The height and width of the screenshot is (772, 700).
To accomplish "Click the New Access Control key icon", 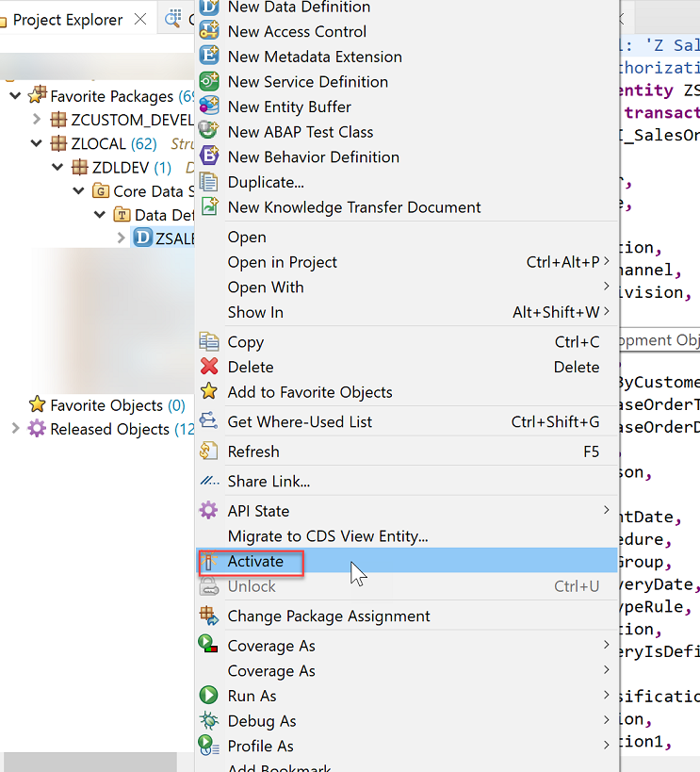I will tap(209, 30).
